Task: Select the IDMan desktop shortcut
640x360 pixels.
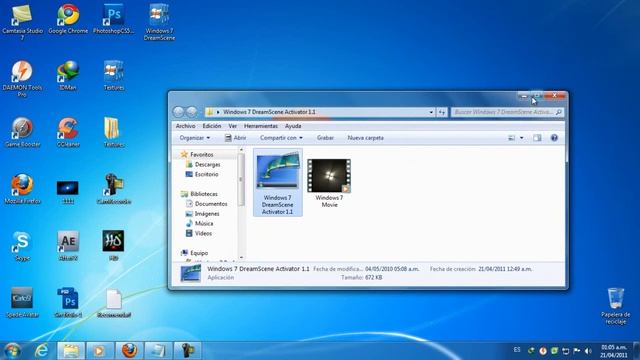Action: 68,76
